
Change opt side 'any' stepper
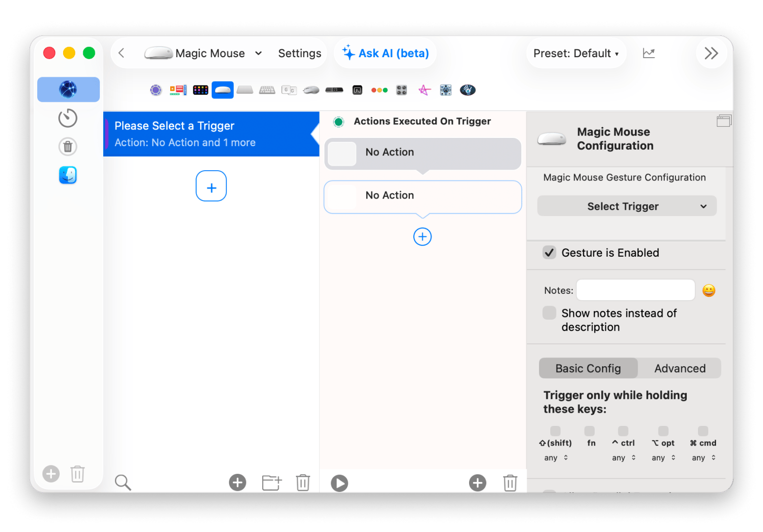(664, 458)
